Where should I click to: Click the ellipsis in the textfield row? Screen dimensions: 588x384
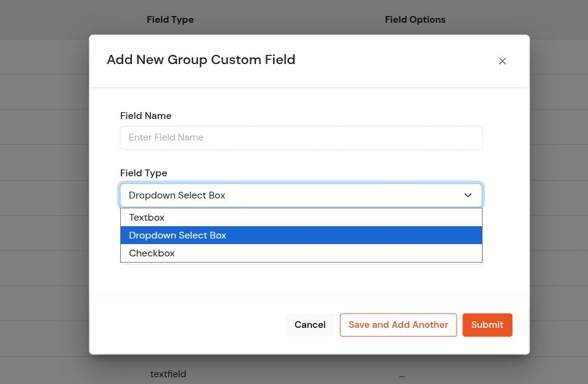(402, 374)
